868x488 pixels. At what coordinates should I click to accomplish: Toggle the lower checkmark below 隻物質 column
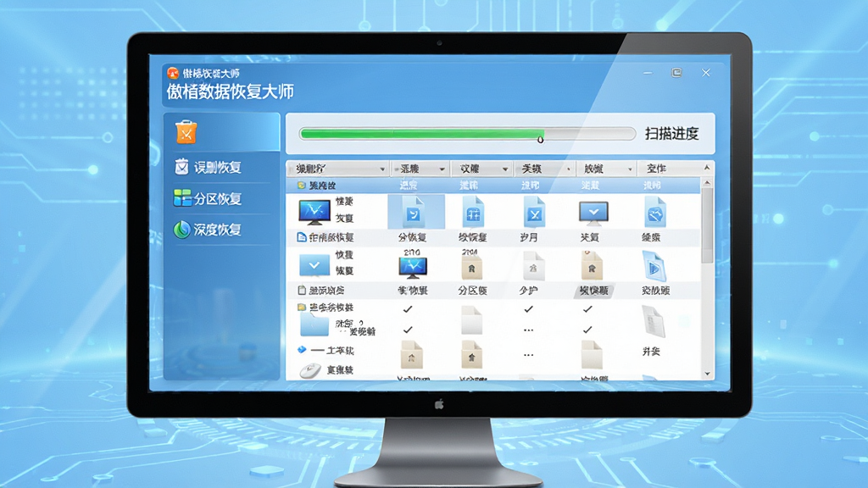pos(408,330)
